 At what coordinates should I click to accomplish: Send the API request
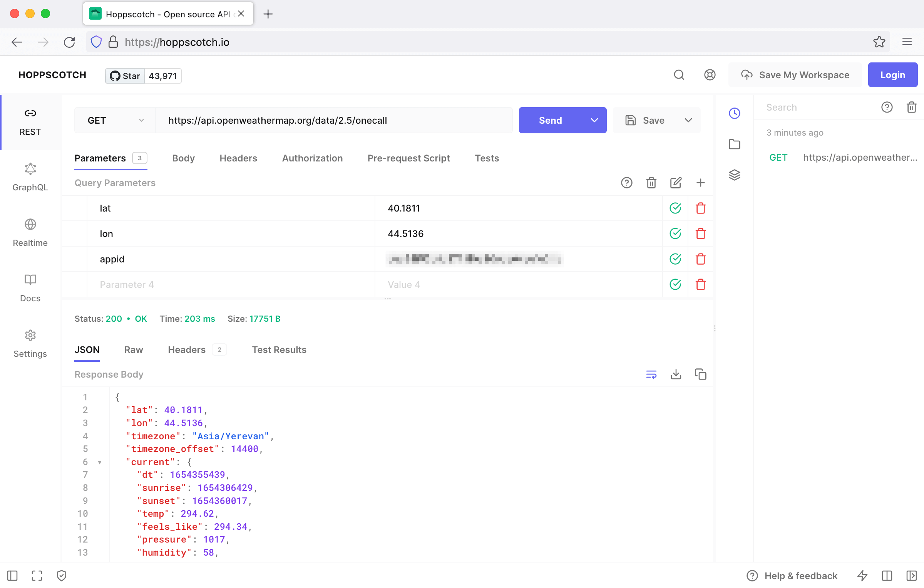[551, 120]
